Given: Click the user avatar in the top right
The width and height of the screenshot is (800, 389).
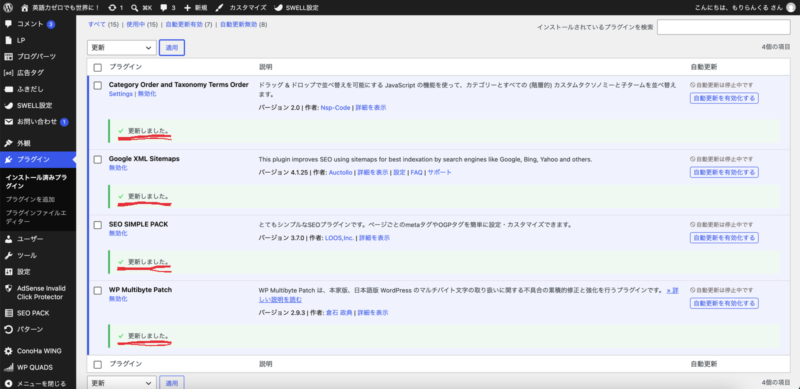Looking at the screenshot, I should tap(791, 8).
